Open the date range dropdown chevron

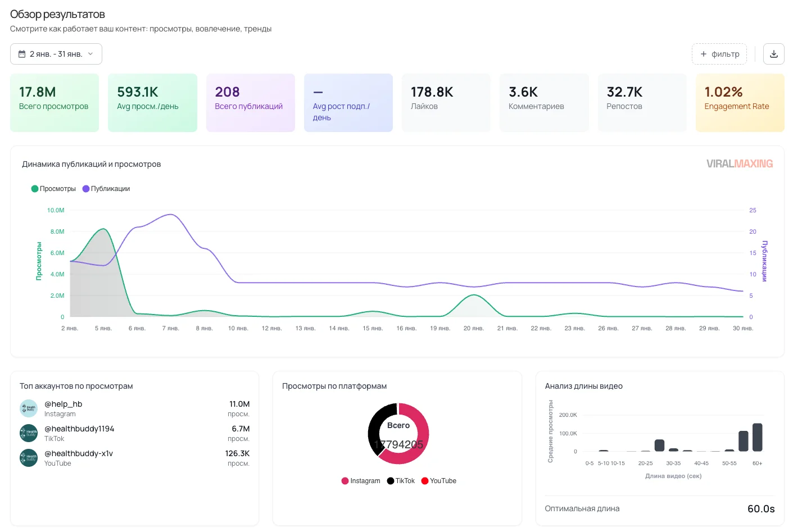90,54
